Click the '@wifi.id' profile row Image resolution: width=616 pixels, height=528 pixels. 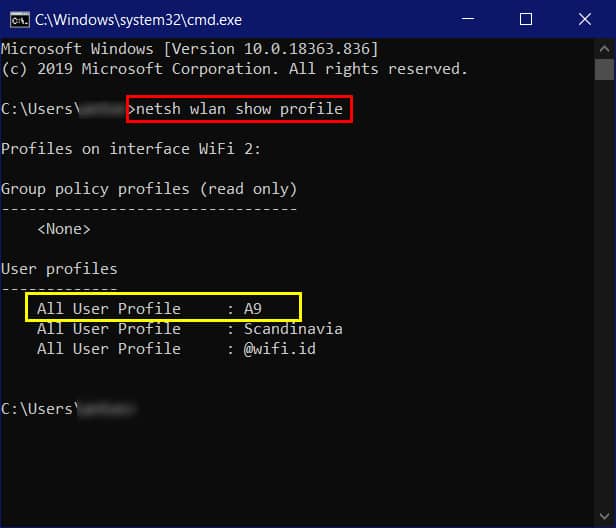(x=176, y=349)
